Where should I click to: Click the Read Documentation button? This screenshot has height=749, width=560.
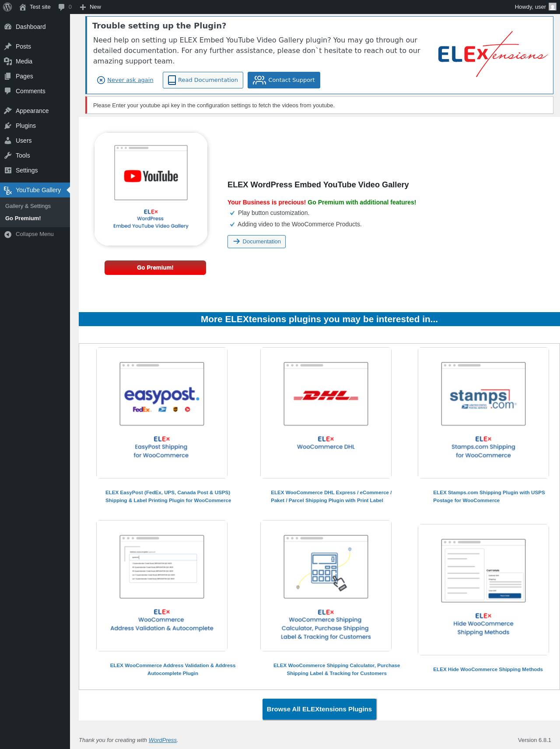(x=203, y=80)
